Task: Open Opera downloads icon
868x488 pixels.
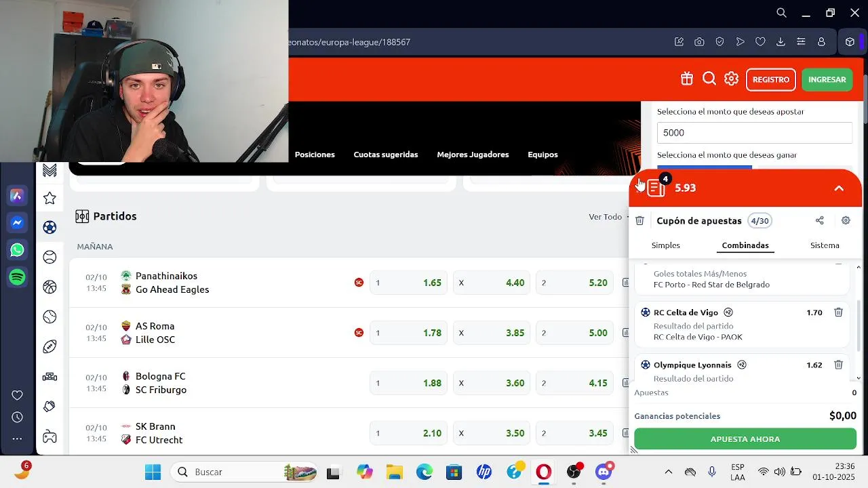Action: pos(781,42)
